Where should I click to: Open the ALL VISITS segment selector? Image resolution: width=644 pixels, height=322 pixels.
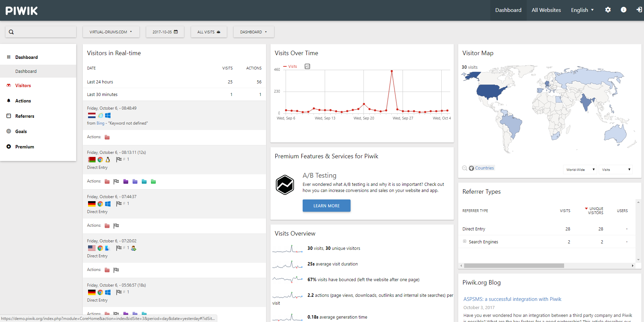click(x=209, y=32)
